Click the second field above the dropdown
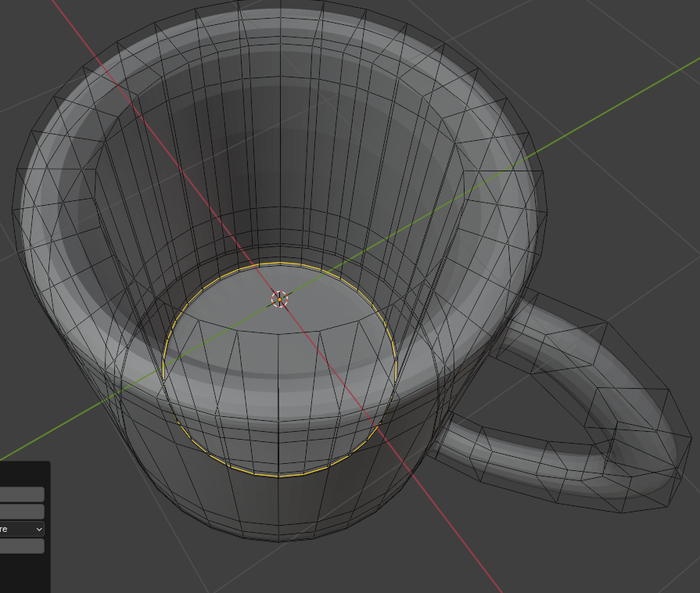 pos(21,512)
